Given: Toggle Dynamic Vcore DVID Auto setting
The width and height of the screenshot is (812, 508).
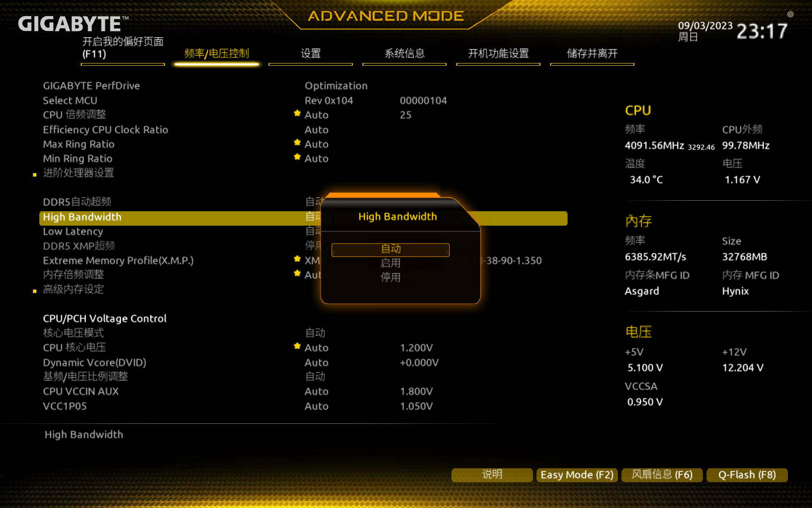Looking at the screenshot, I should [x=315, y=362].
